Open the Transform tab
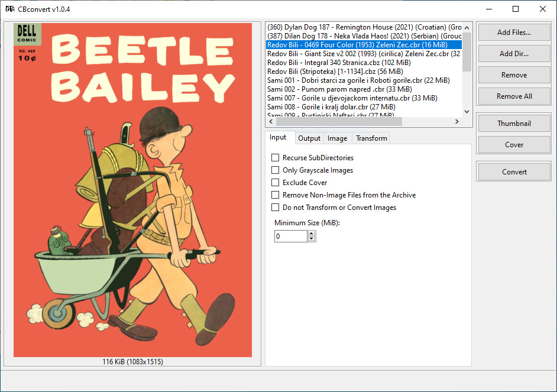 pos(371,138)
